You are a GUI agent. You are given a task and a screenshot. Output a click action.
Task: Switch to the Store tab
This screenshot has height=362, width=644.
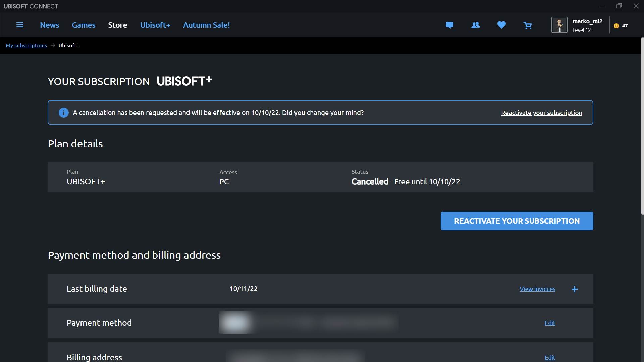pyautogui.click(x=117, y=25)
